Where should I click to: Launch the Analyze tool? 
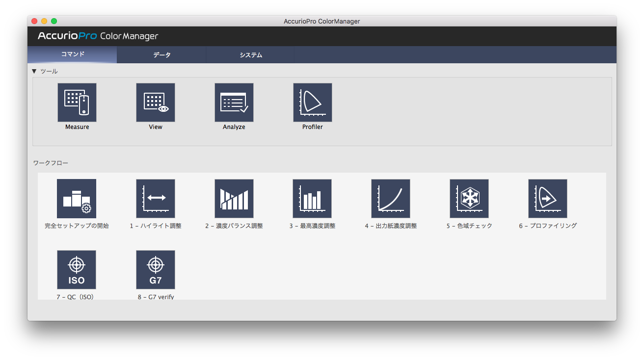click(x=234, y=103)
